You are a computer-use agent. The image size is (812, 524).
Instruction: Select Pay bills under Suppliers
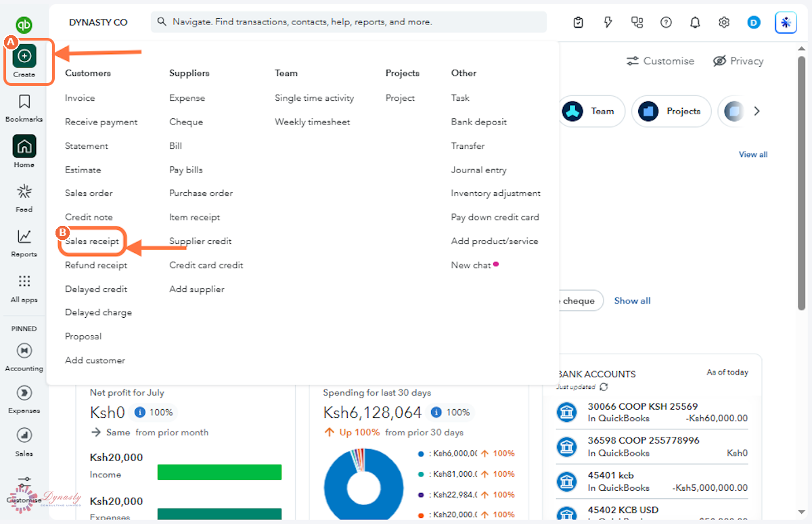[x=186, y=170]
